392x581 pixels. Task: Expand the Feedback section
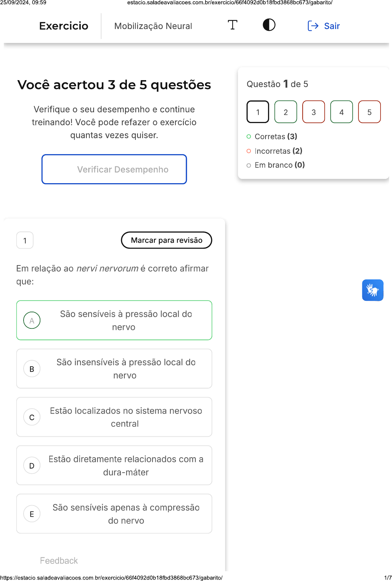click(59, 561)
